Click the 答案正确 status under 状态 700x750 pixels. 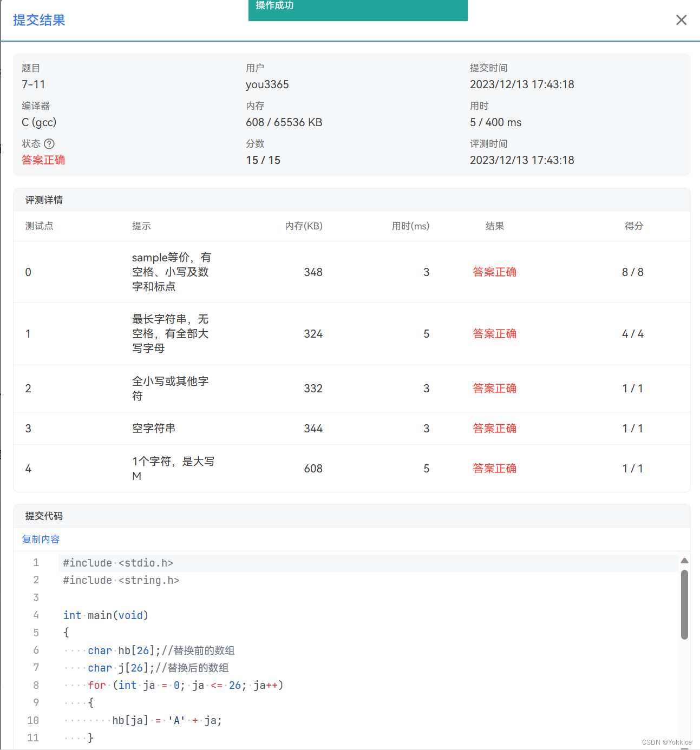click(43, 160)
